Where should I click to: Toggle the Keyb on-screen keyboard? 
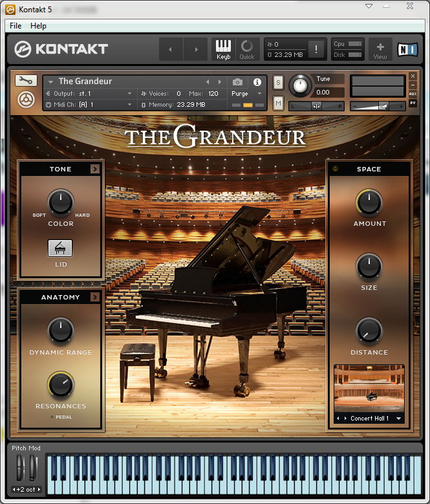(223, 49)
